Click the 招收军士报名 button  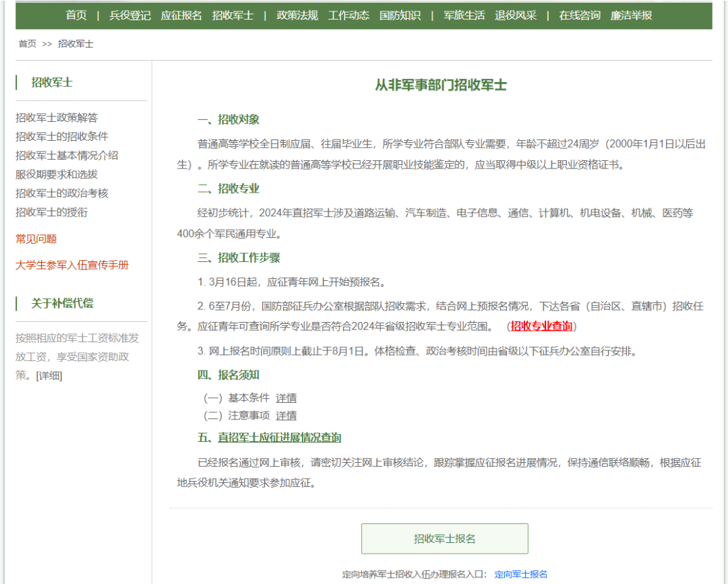click(x=444, y=539)
